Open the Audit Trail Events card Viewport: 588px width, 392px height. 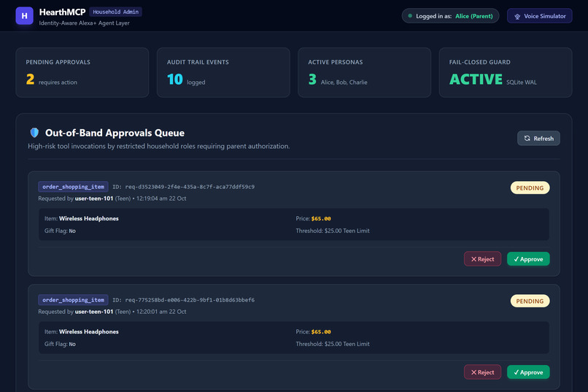click(223, 72)
